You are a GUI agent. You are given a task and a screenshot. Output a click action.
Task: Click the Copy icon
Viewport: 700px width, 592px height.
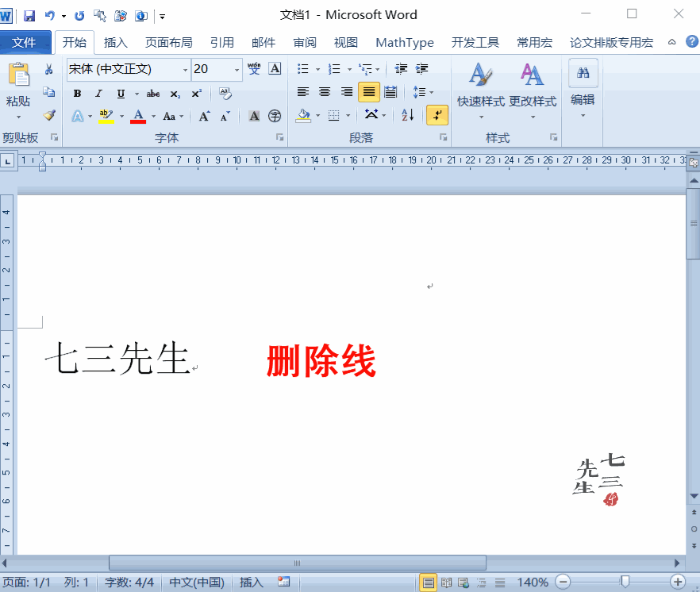(x=48, y=92)
